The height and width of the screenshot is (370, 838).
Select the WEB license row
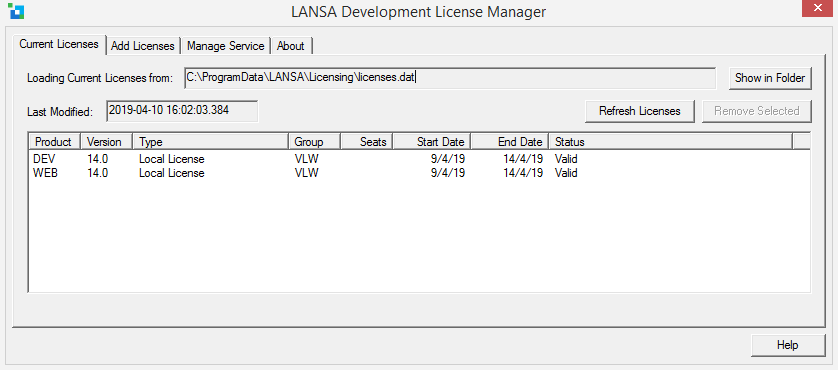[419, 173]
